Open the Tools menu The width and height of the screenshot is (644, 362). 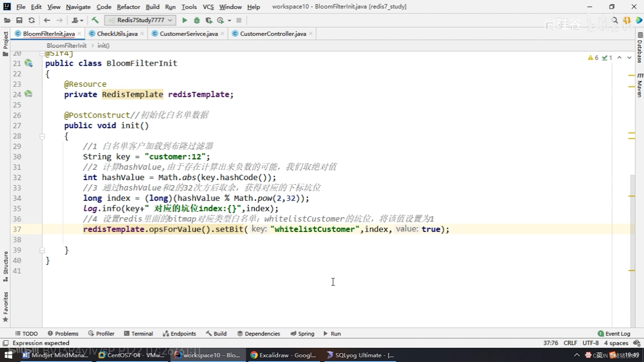click(x=189, y=7)
